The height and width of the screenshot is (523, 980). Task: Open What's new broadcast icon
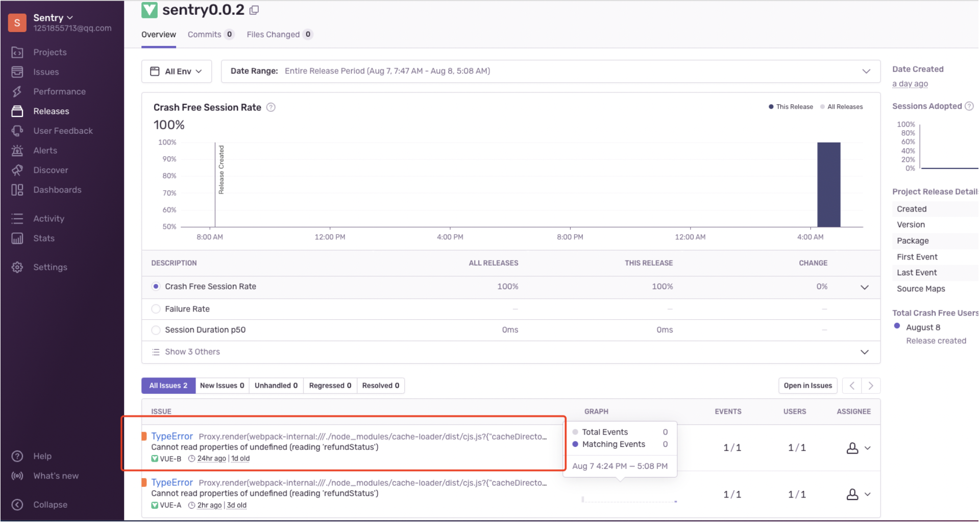(17, 476)
